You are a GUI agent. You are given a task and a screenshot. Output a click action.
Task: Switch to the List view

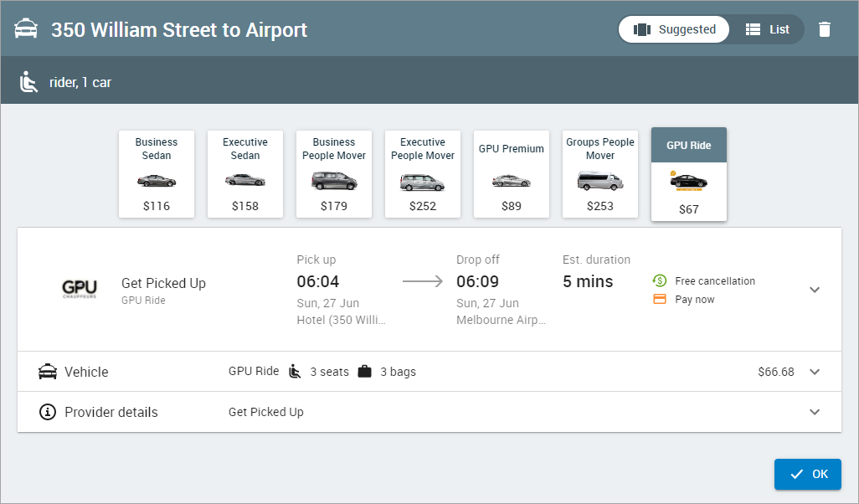point(767,29)
